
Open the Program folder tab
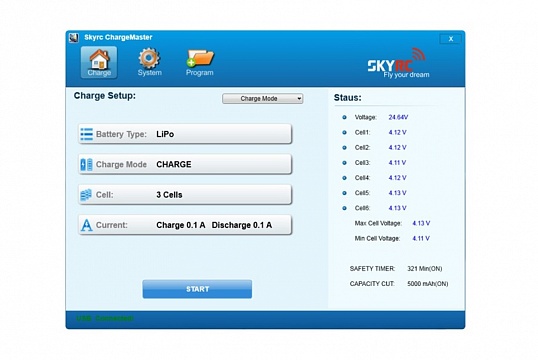(x=200, y=62)
